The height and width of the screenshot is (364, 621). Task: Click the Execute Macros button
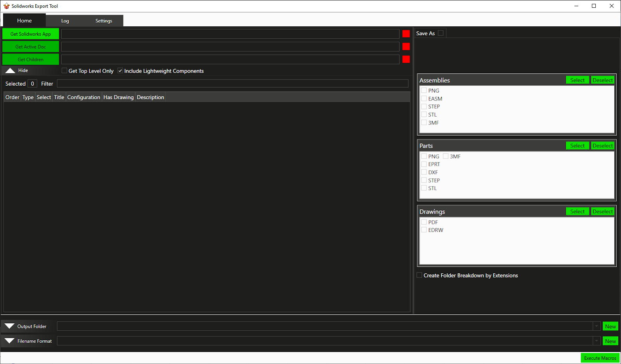pos(600,358)
